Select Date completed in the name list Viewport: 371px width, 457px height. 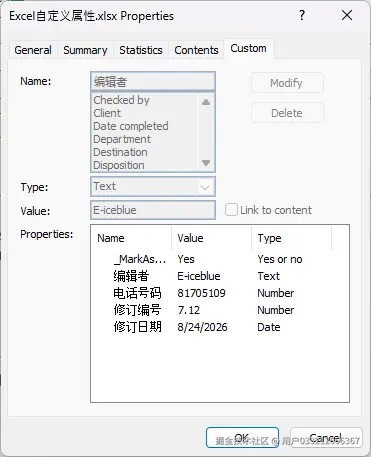coord(131,126)
